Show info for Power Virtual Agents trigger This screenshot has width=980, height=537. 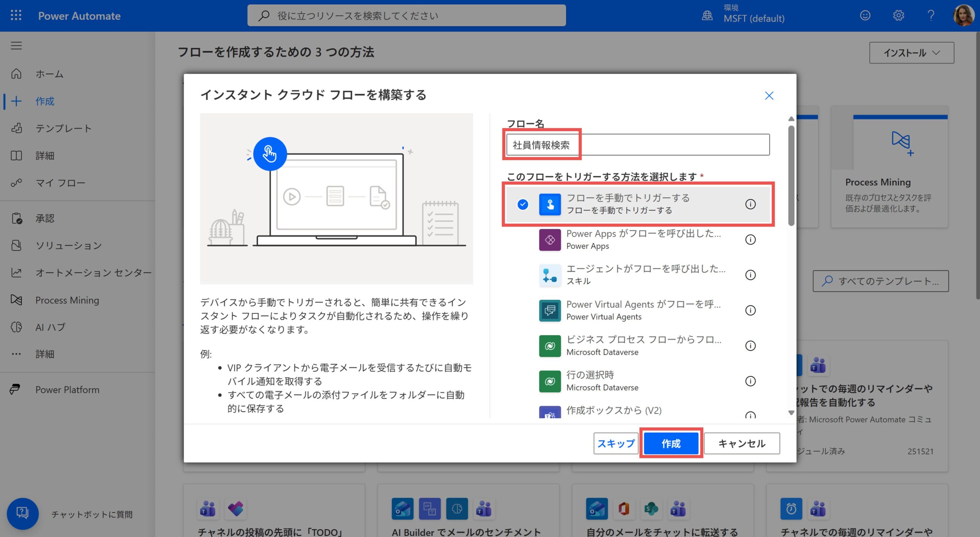tap(750, 310)
